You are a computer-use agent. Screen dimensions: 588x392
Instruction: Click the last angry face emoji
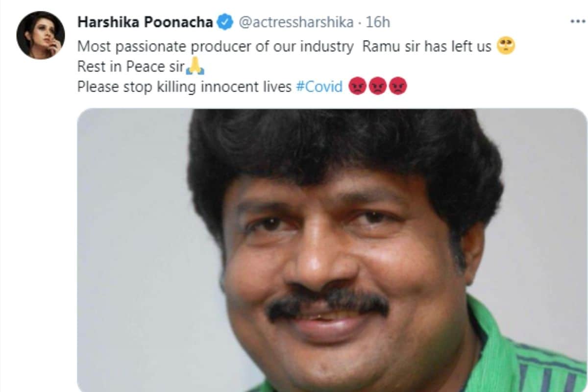(398, 86)
